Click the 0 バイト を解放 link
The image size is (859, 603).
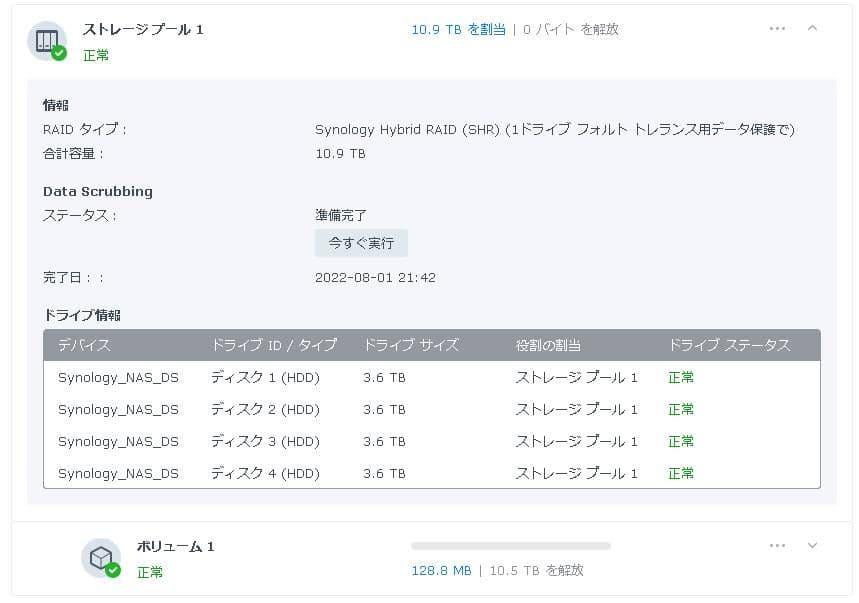click(571, 29)
